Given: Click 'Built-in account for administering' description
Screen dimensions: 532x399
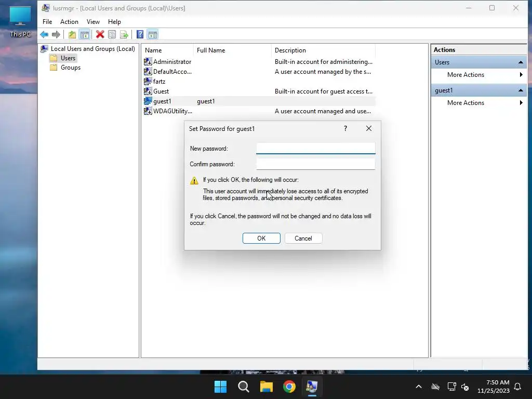Looking at the screenshot, I should [323, 62].
